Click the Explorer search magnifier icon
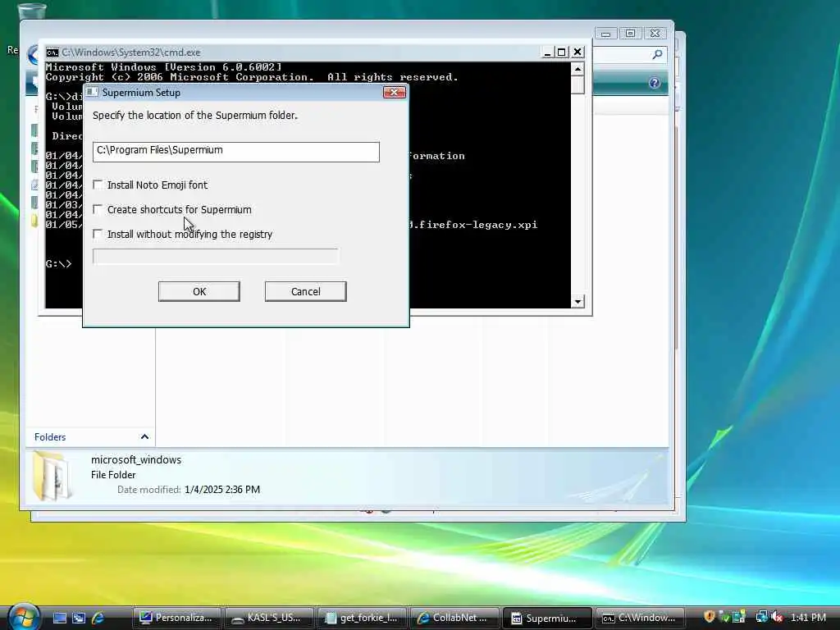 pos(657,54)
